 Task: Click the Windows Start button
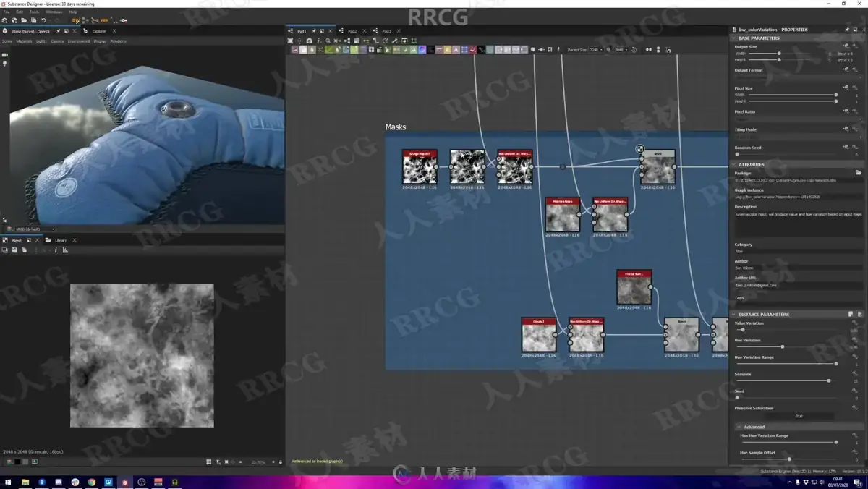9,482
